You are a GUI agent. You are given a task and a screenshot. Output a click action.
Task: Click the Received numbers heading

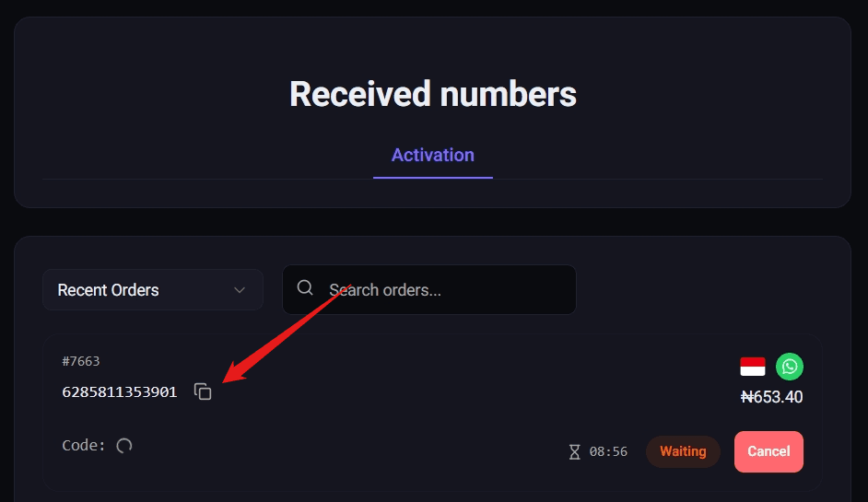pyautogui.click(x=433, y=94)
